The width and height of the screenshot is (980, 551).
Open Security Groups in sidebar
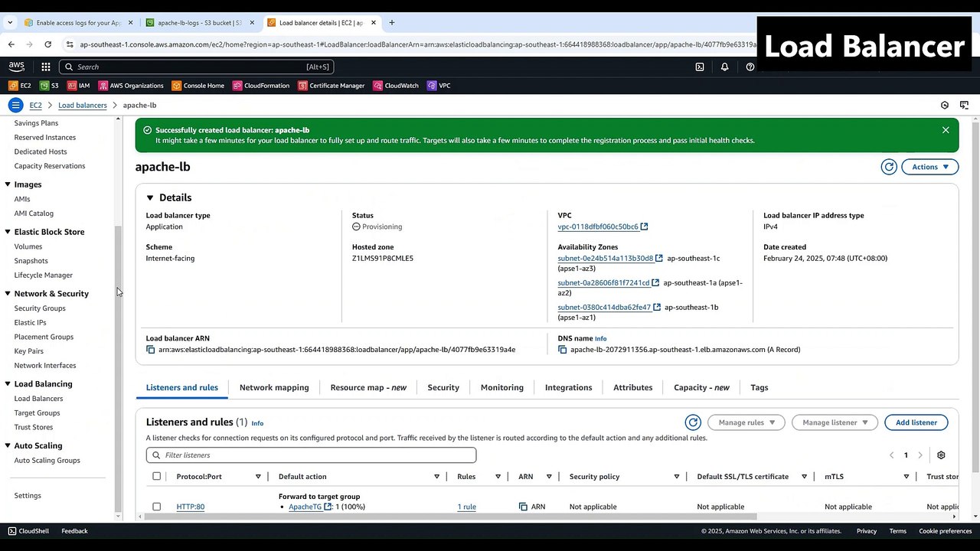pos(40,308)
